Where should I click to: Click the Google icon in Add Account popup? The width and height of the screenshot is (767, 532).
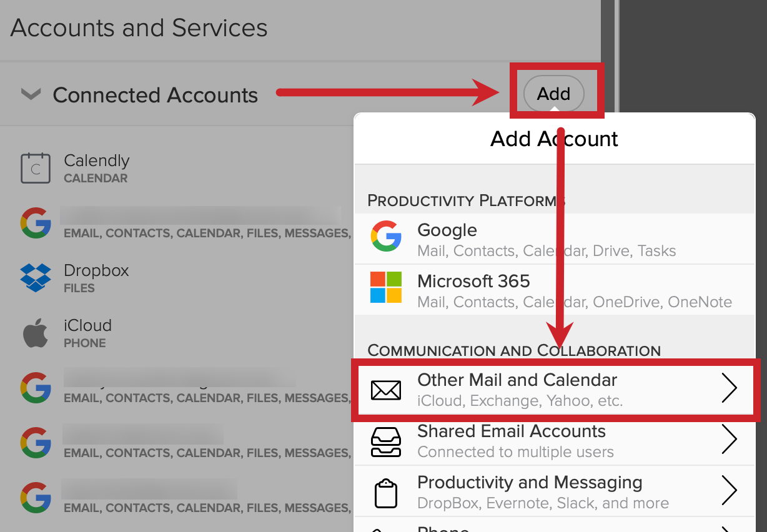point(386,236)
